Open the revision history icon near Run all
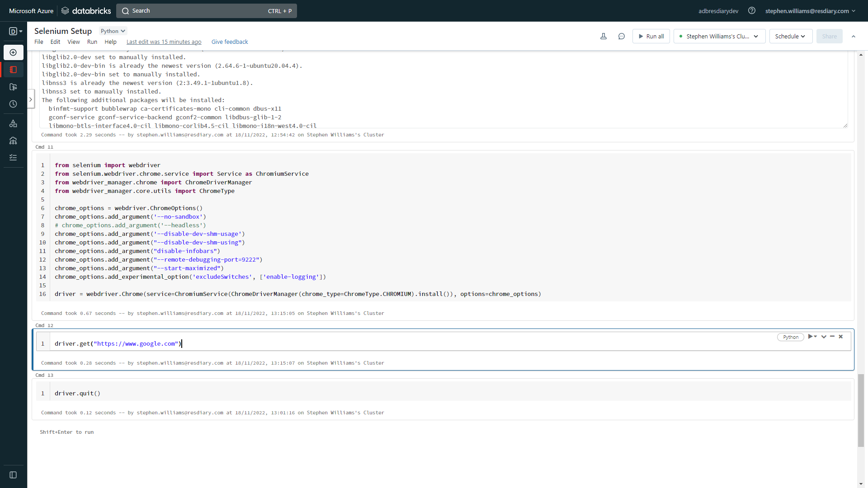868x488 pixels. coord(604,36)
